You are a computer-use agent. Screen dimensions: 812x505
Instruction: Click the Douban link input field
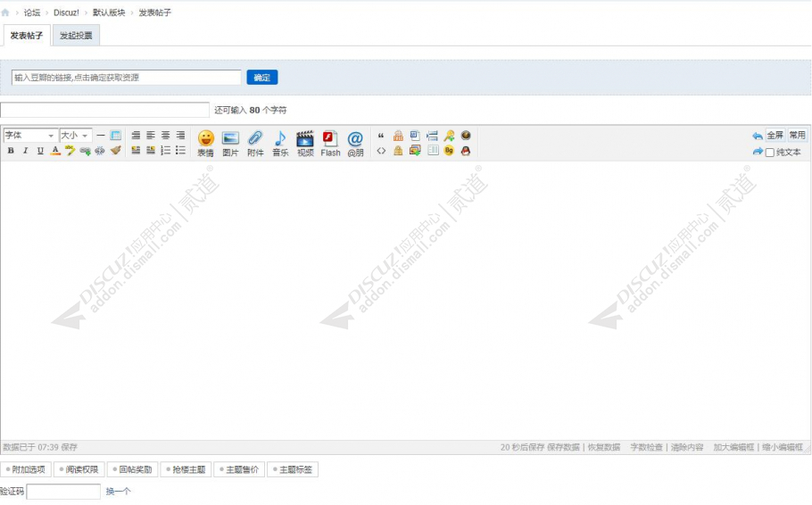click(x=127, y=78)
